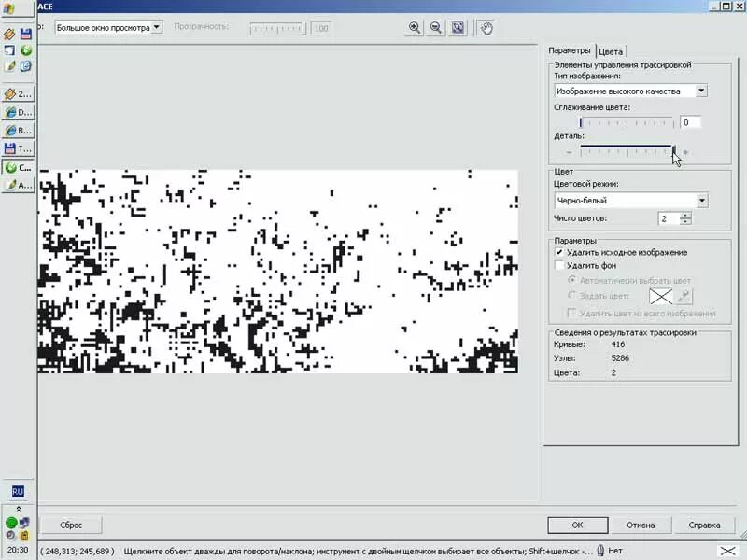This screenshot has width=747, height=560.
Task: Launch the green CorelDRAW quick-launch icon
Action: click(x=26, y=50)
